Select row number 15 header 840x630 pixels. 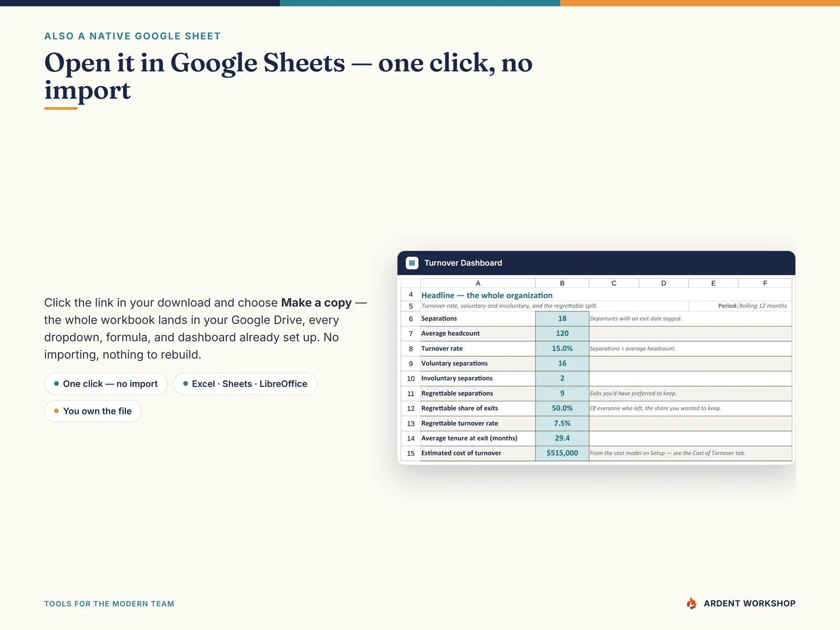coord(411,453)
